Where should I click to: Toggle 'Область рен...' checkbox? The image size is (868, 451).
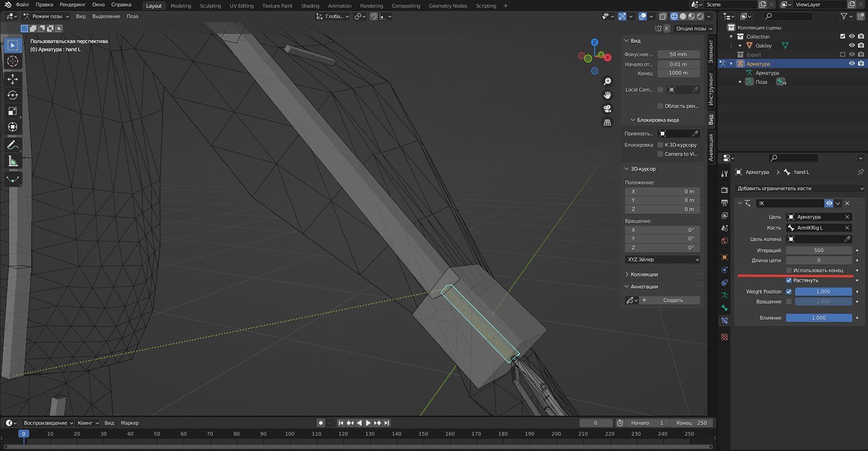(660, 106)
